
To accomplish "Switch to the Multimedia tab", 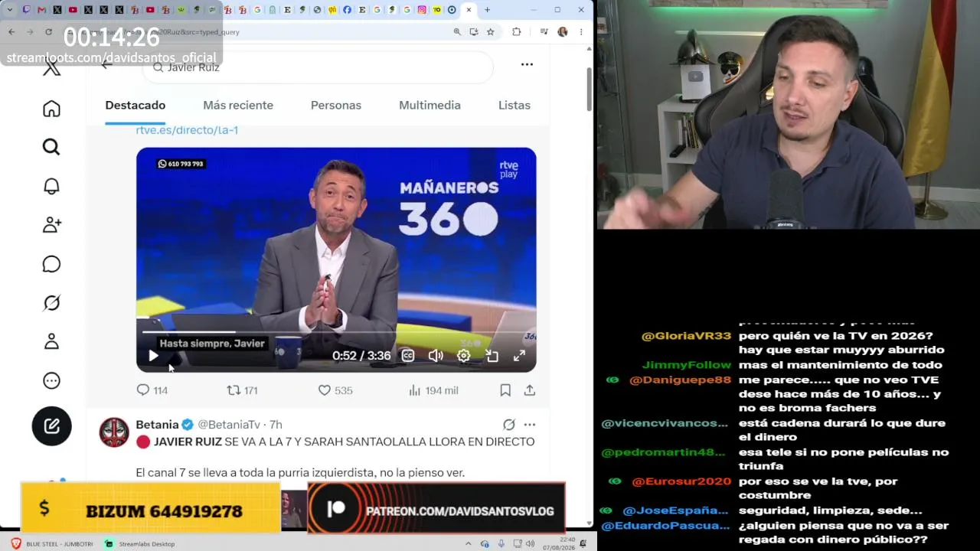I will [430, 106].
